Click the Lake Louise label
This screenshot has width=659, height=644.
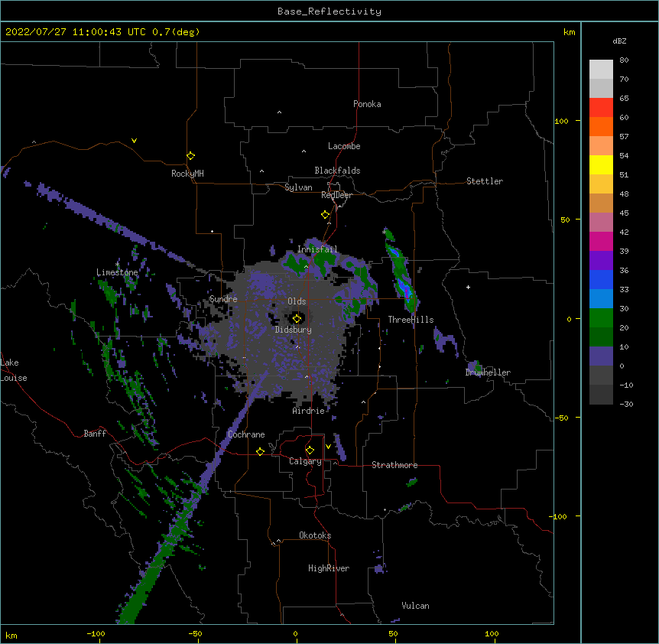(14, 370)
